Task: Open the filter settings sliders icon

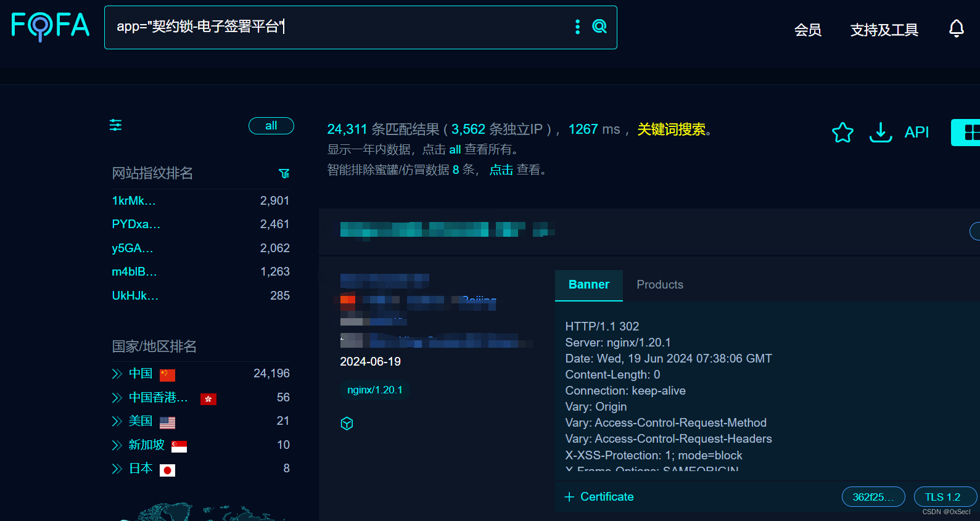Action: (x=115, y=125)
